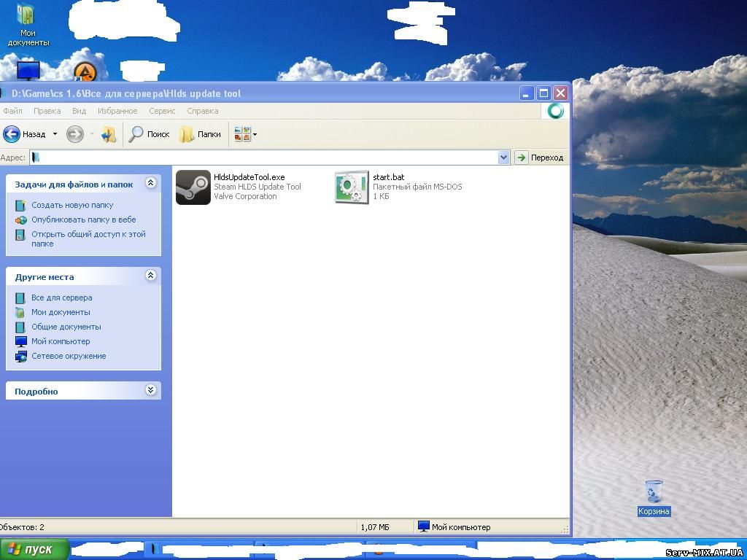Open the Views layout dropdown

[245, 134]
